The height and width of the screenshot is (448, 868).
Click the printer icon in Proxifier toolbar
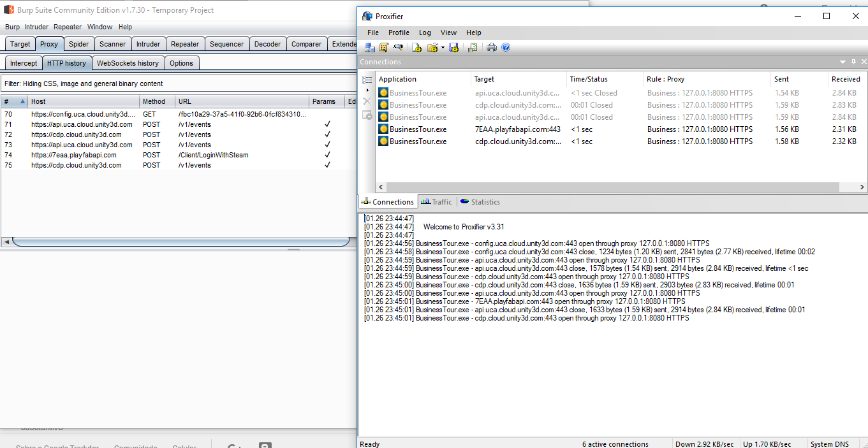492,47
